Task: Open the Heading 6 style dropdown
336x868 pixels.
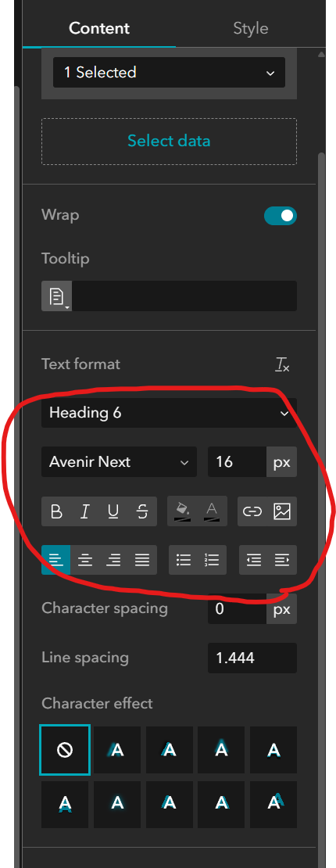Action: (x=169, y=413)
